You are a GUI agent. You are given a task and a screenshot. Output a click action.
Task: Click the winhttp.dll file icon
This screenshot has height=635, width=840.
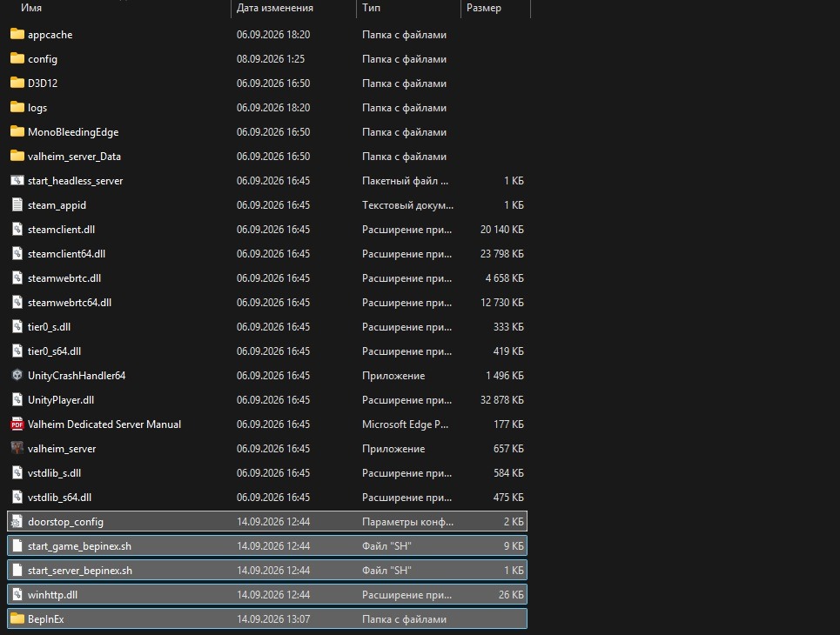[x=17, y=594]
